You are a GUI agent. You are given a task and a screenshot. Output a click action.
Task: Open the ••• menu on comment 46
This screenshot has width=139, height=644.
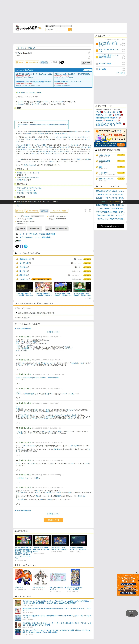62,488
